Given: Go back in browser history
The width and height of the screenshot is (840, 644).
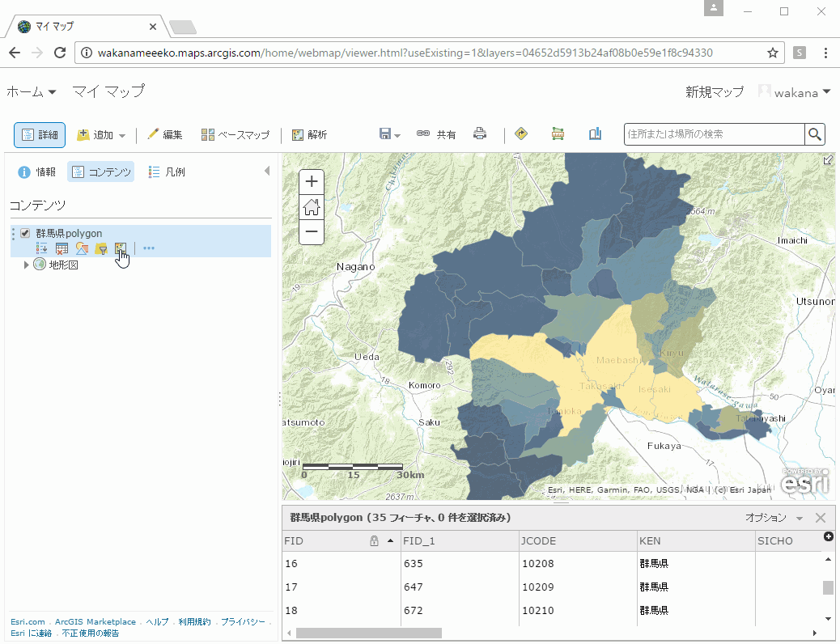Looking at the screenshot, I should (x=15, y=53).
